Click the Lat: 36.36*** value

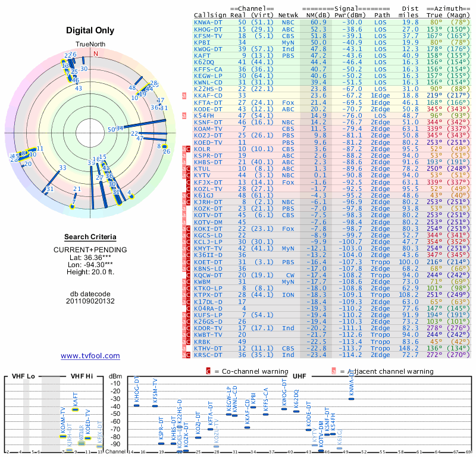pos(90,258)
